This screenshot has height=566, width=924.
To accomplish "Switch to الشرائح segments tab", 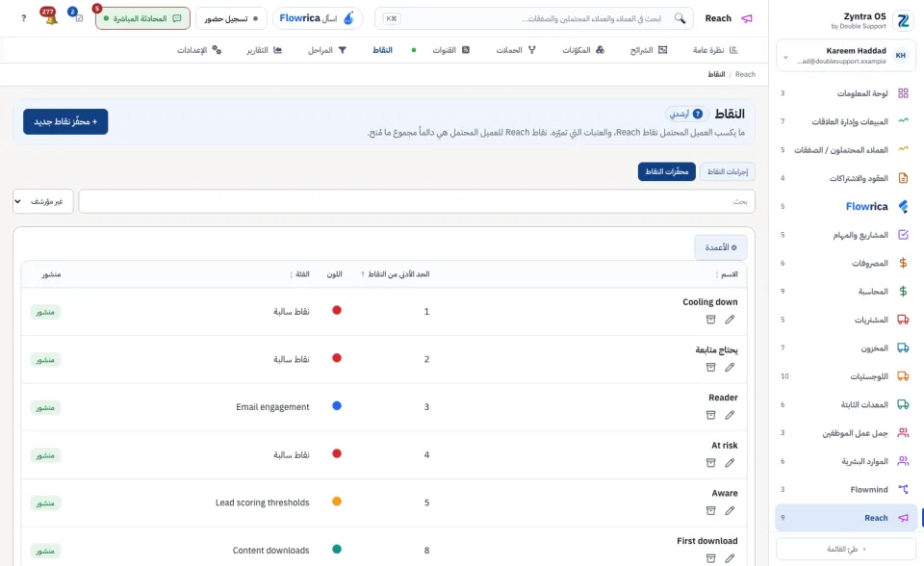I will (x=648, y=50).
